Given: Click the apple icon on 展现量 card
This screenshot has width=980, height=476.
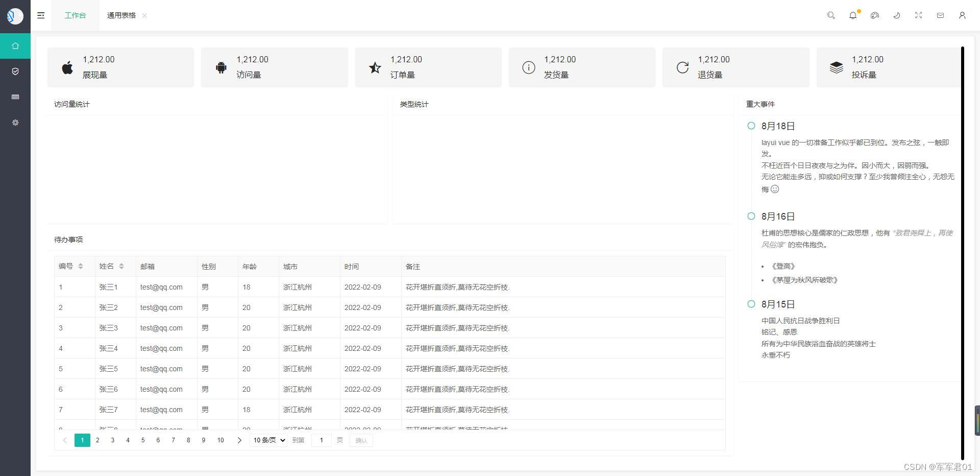Looking at the screenshot, I should [x=67, y=67].
